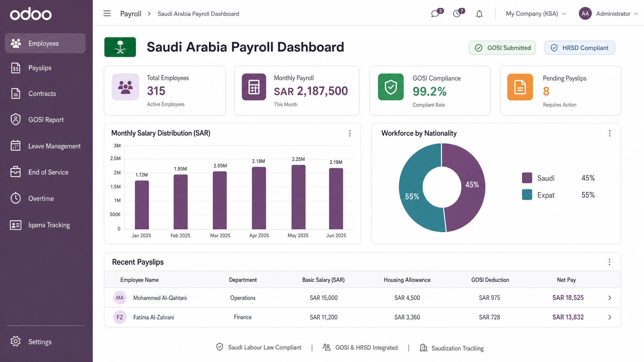This screenshot has width=644, height=362.
Task: Click the Jan 2025 bar in chart
Action: (x=142, y=205)
